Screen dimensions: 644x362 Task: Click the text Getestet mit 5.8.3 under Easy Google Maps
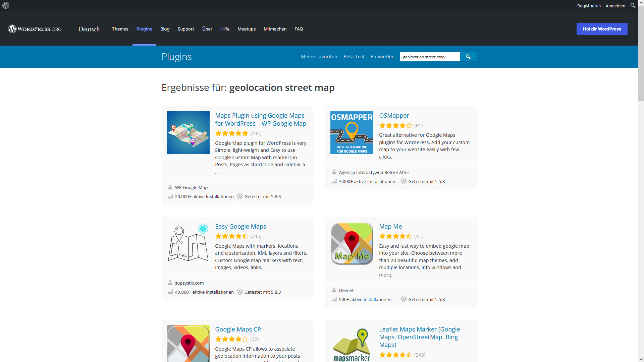point(263,292)
